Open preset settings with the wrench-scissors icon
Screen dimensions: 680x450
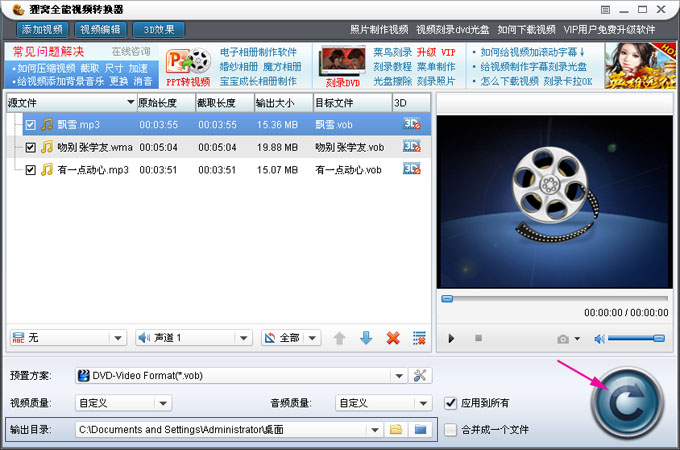point(420,375)
